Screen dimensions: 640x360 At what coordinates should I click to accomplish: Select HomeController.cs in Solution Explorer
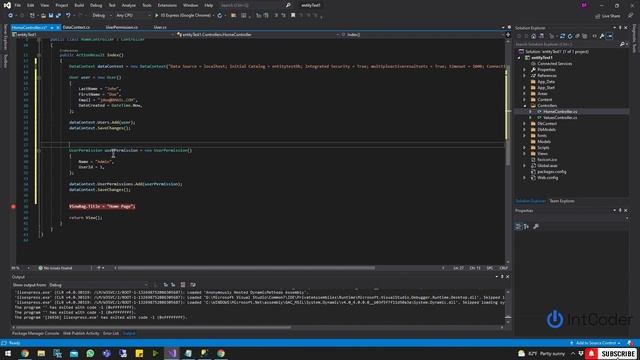(x=560, y=111)
